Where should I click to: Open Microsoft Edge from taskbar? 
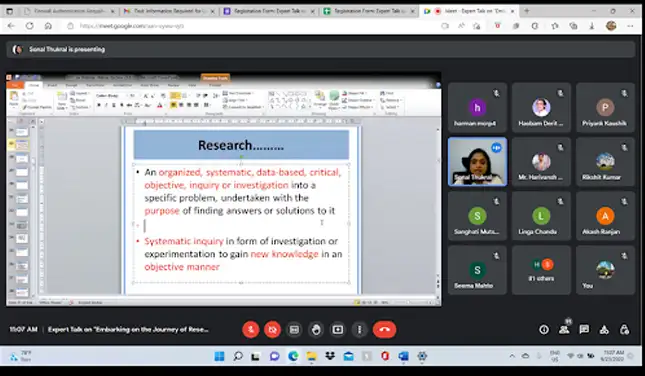(x=293, y=356)
